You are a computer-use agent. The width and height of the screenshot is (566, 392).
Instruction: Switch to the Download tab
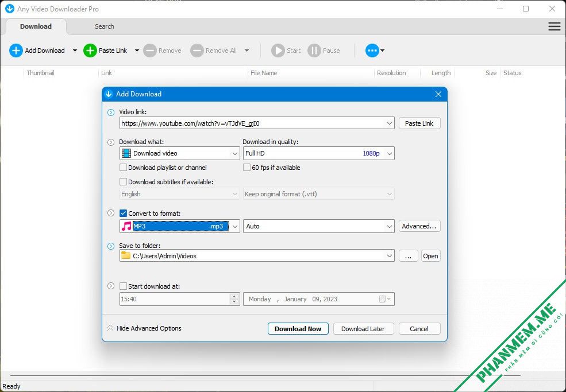coord(36,26)
